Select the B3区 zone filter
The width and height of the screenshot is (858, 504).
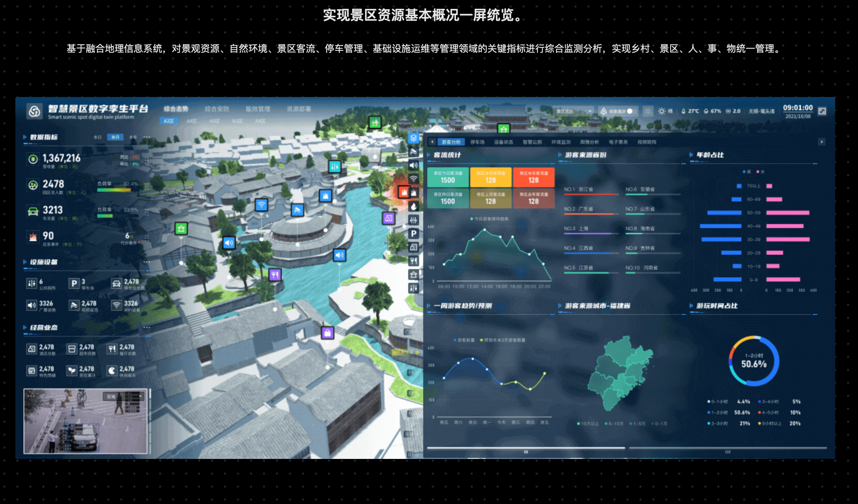point(237,121)
